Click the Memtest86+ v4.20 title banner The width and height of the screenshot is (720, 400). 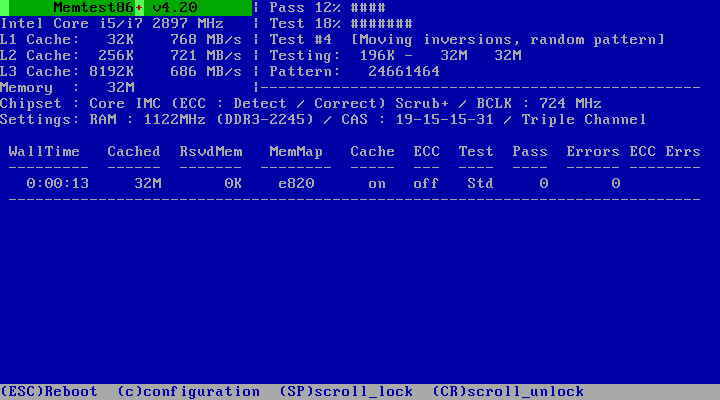(125, 8)
